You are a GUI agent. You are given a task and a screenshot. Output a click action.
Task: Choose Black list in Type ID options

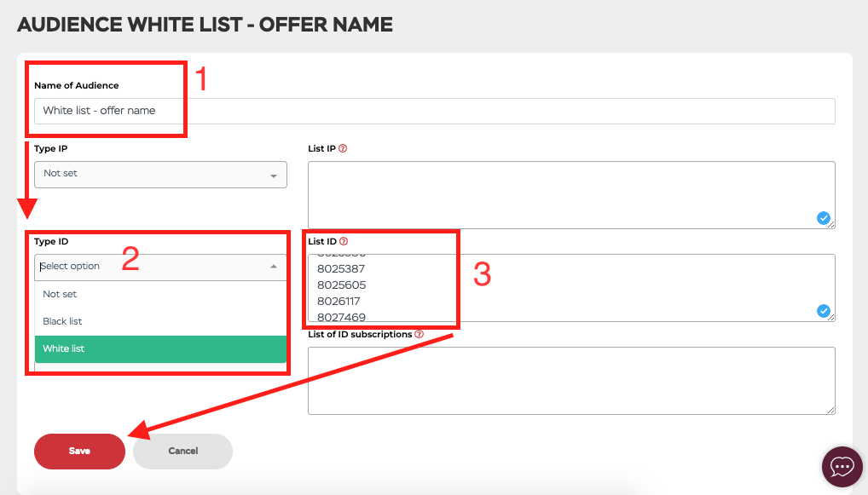point(160,321)
